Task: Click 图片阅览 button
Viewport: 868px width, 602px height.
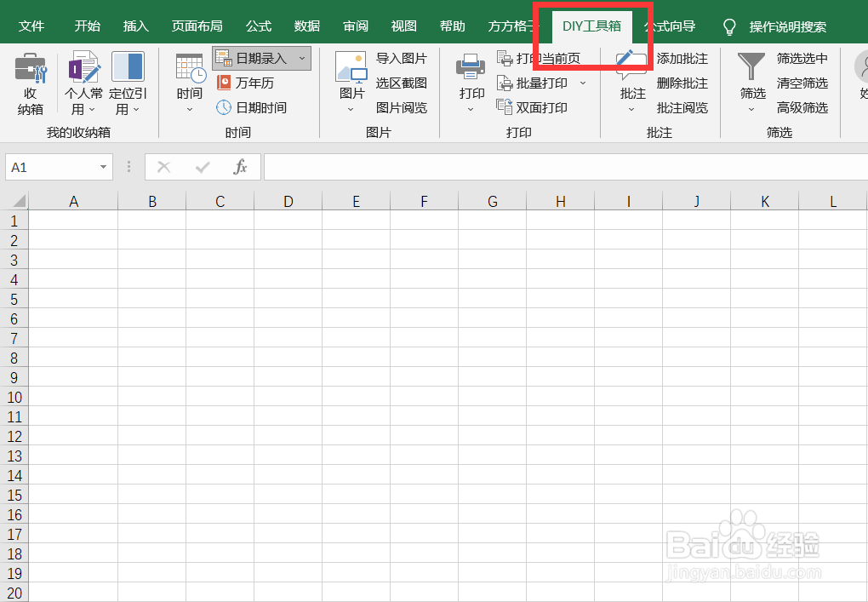Action: (x=402, y=107)
